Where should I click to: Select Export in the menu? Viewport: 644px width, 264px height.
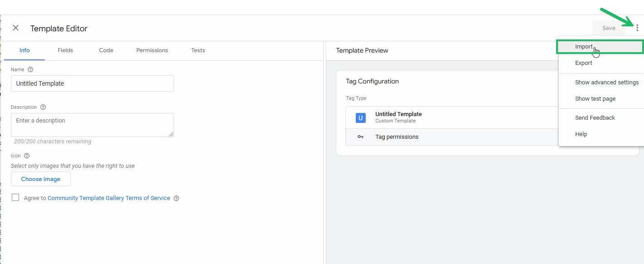tap(584, 63)
